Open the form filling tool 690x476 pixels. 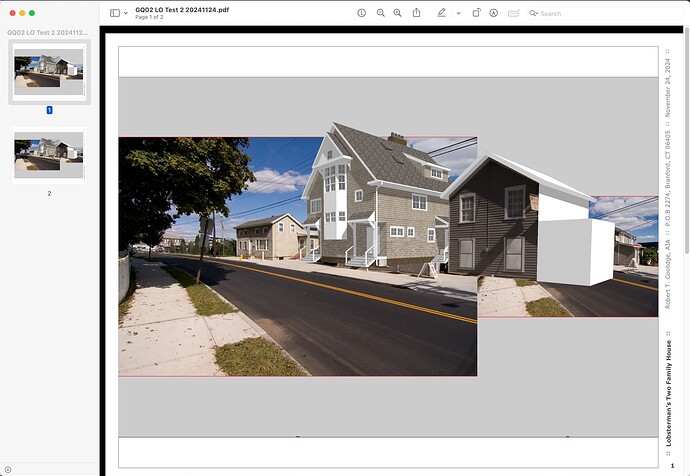[x=514, y=13]
